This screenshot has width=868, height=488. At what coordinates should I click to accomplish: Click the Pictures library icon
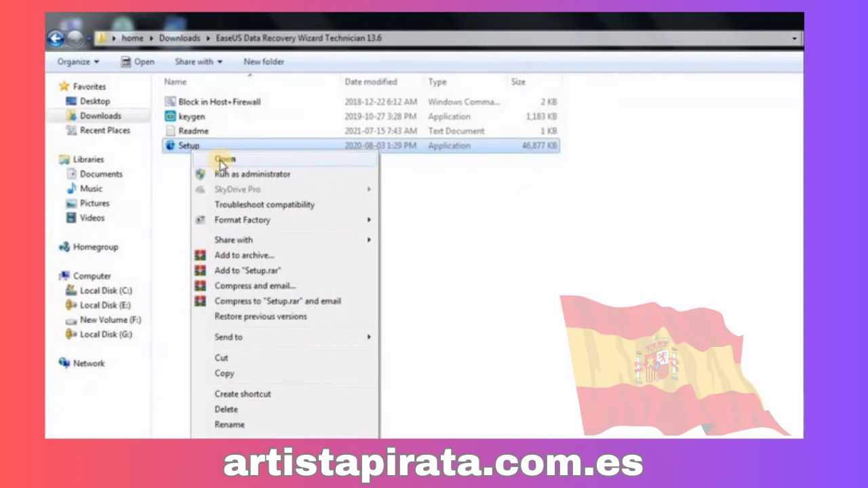(x=71, y=203)
